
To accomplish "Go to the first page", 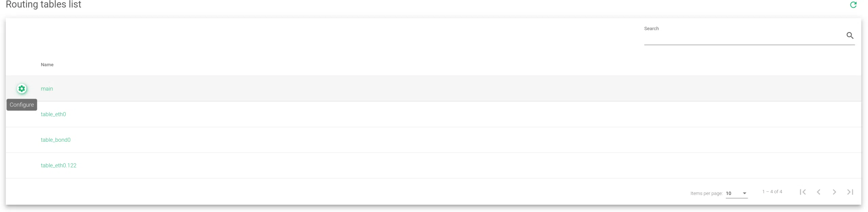I will point(803,192).
